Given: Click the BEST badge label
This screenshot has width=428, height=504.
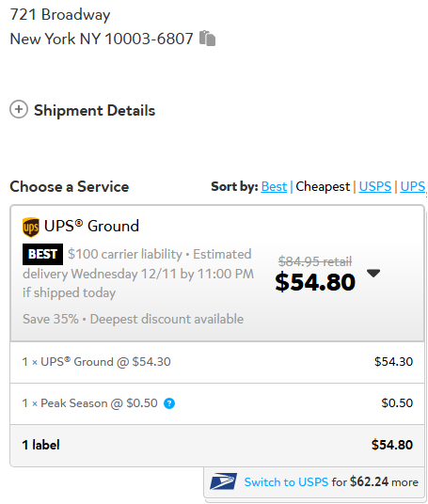Looking at the screenshot, I should pos(42,254).
